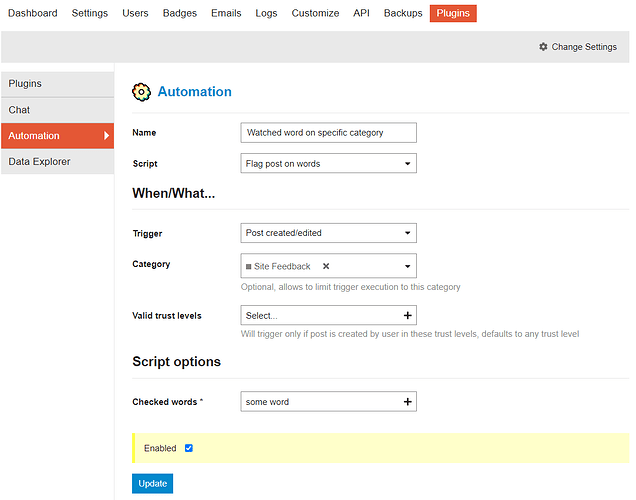Remove Site Feedback category with X

pos(326,266)
